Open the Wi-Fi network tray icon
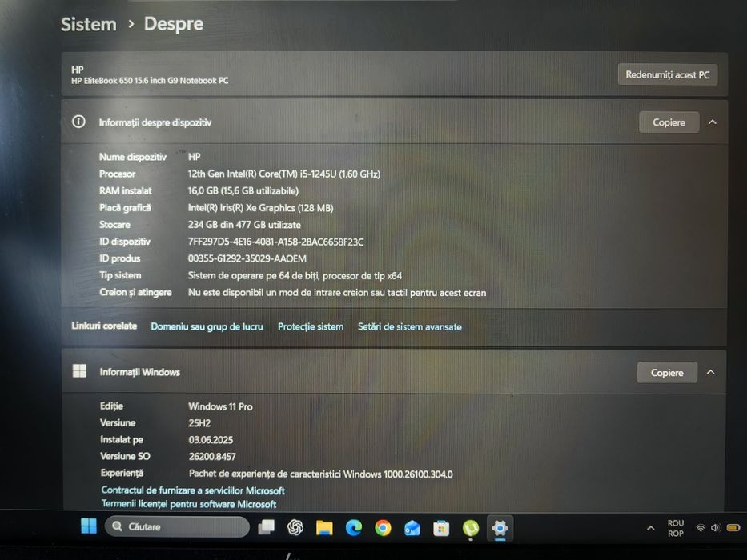The image size is (747, 560). 701,528
